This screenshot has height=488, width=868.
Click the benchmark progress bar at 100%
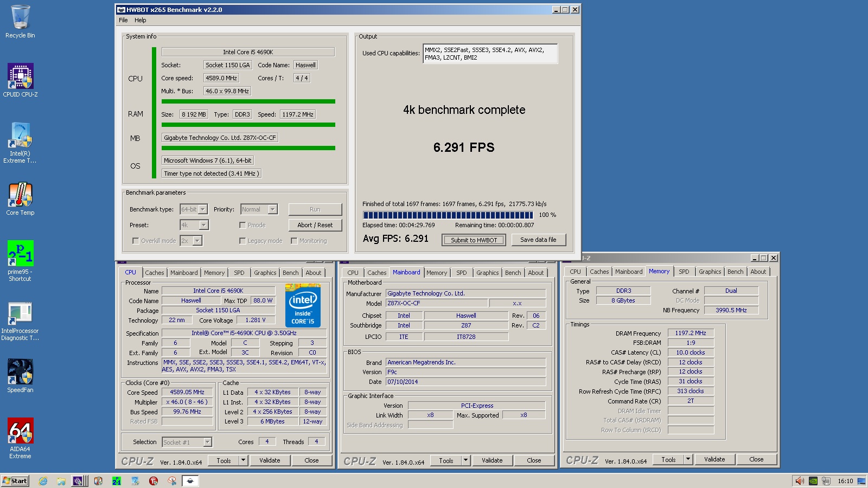pyautogui.click(x=449, y=215)
